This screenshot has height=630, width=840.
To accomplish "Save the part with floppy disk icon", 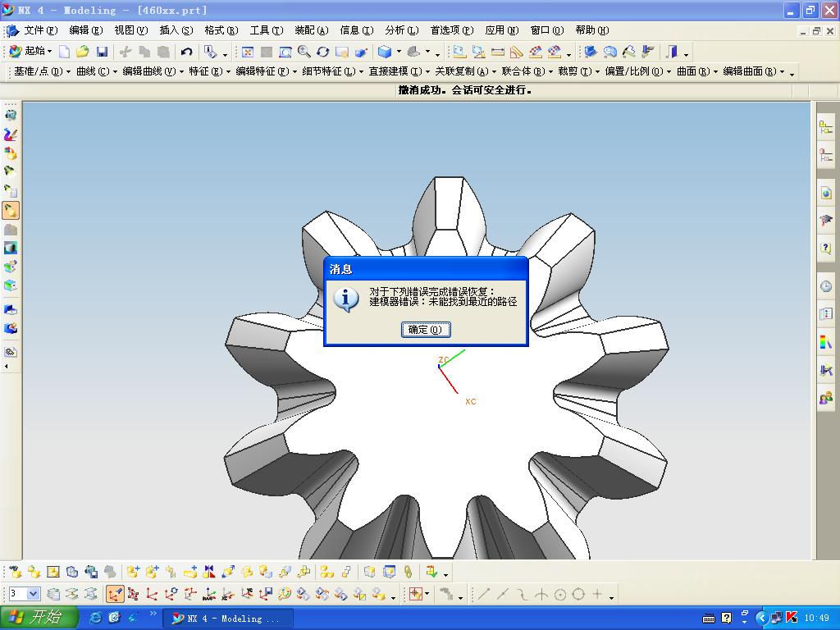I will tap(102, 52).
